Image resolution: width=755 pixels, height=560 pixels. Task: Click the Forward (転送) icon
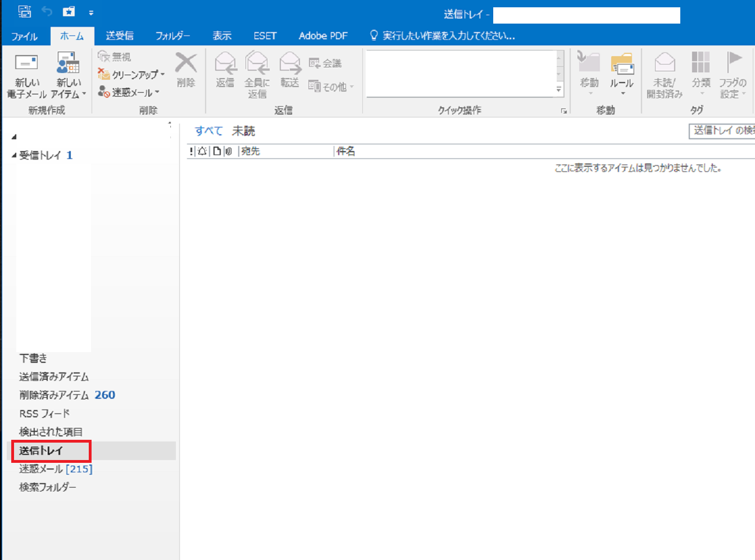click(290, 63)
